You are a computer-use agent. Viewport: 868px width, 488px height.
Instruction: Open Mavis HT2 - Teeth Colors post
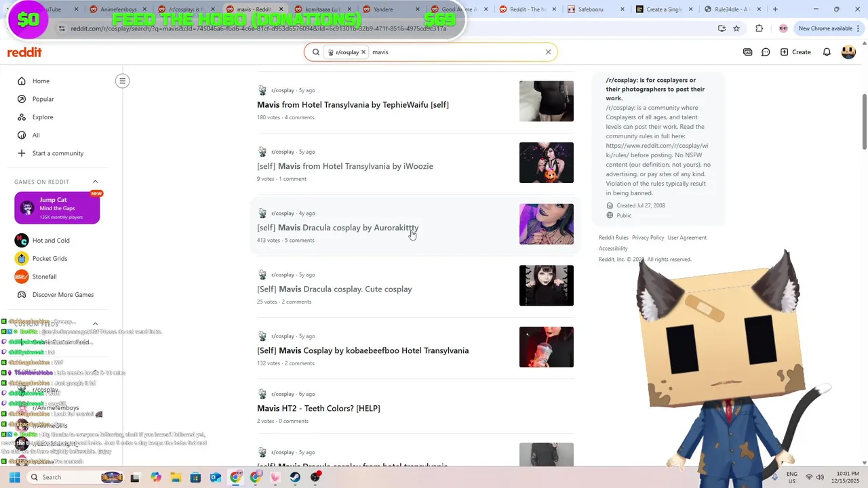pyautogui.click(x=318, y=408)
